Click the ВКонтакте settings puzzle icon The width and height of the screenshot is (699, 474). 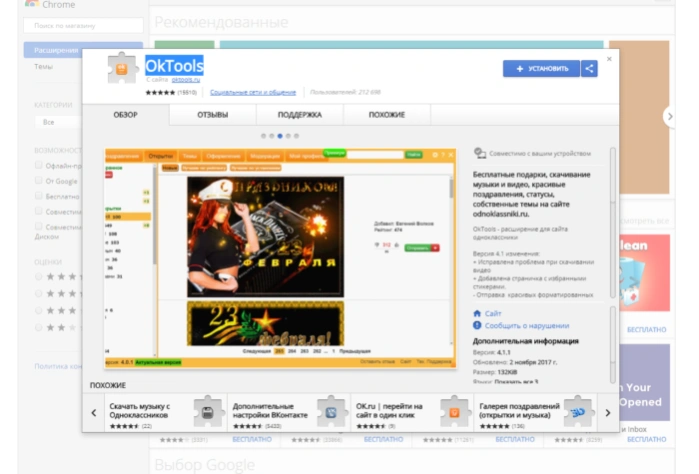(x=331, y=412)
